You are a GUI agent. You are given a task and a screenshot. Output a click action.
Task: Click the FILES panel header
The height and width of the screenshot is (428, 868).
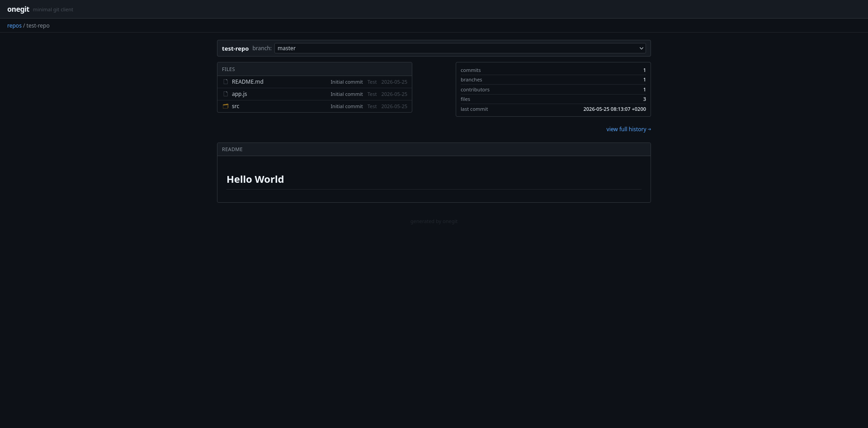tap(315, 69)
